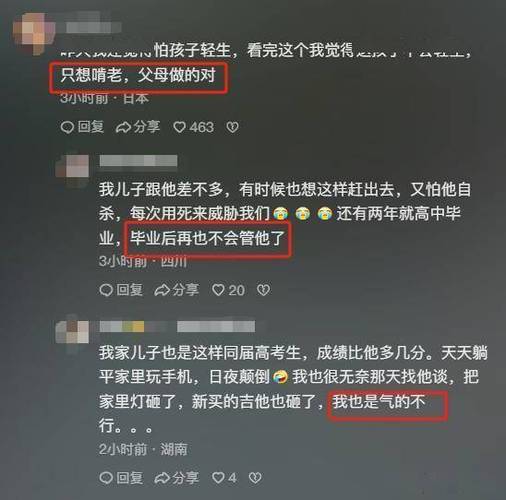The width and height of the screenshot is (506, 500).
Task: Select comment text 毕业后再也不会管他了
Action: tap(207, 239)
